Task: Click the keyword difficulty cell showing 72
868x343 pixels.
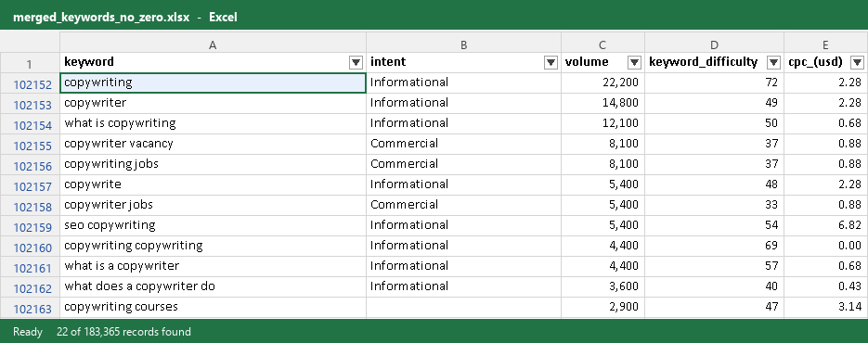Action: pos(714,83)
